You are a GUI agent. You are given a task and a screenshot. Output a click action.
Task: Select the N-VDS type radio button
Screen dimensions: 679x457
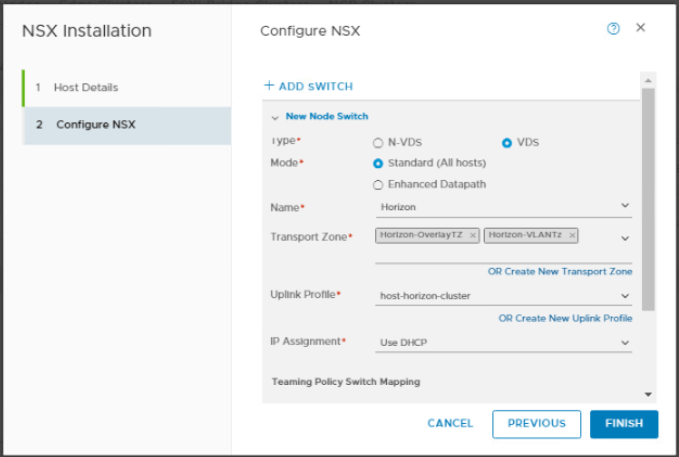pos(378,143)
